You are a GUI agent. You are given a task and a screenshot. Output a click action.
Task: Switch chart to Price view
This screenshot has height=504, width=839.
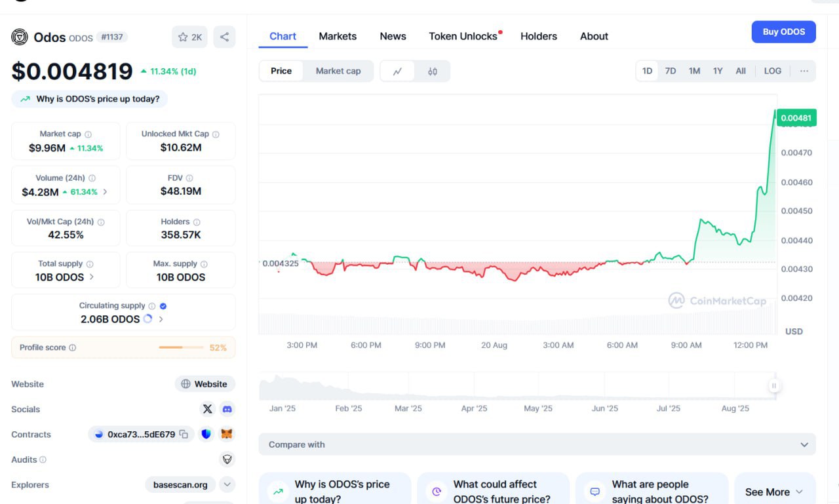click(x=281, y=71)
